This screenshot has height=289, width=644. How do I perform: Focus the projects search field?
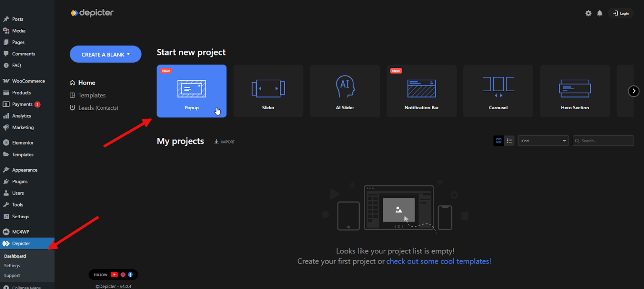[603, 141]
